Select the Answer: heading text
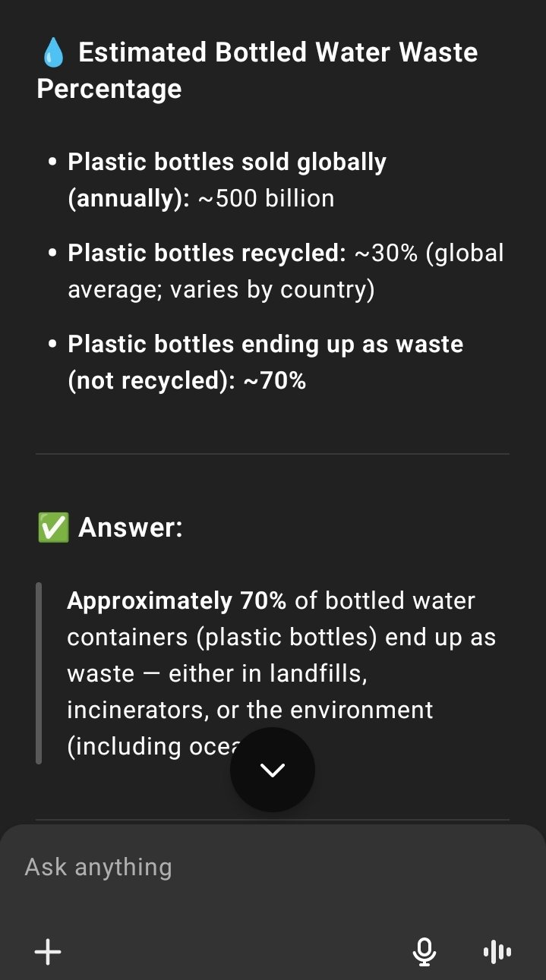This screenshot has height=980, width=546. [131, 527]
